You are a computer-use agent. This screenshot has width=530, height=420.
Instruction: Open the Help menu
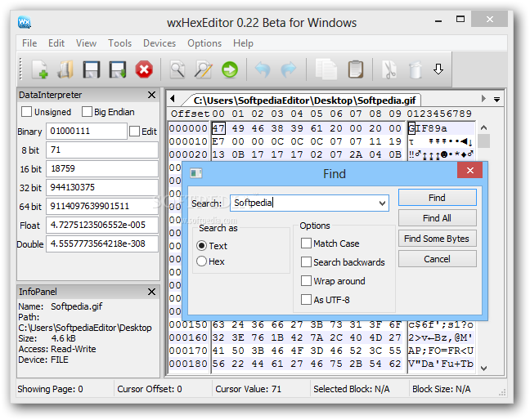click(243, 43)
